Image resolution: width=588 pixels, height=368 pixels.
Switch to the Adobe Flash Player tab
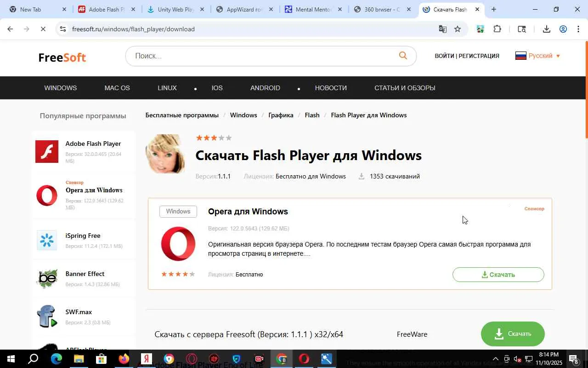[x=107, y=9]
